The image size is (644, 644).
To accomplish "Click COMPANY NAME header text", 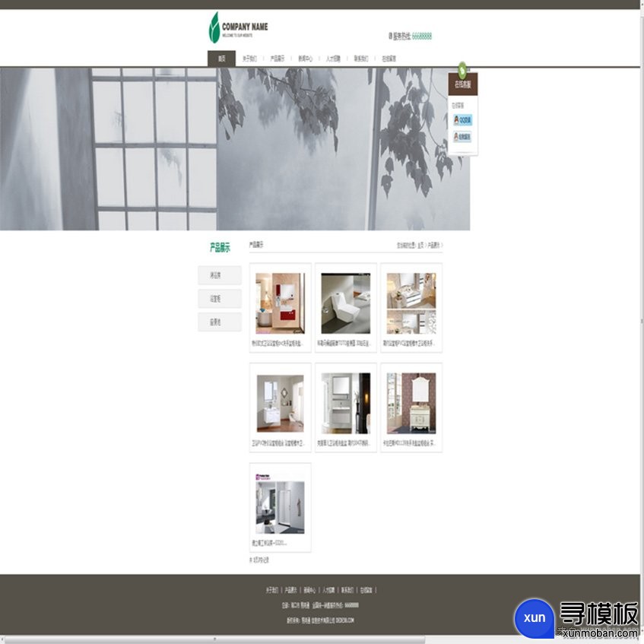I will tap(245, 27).
